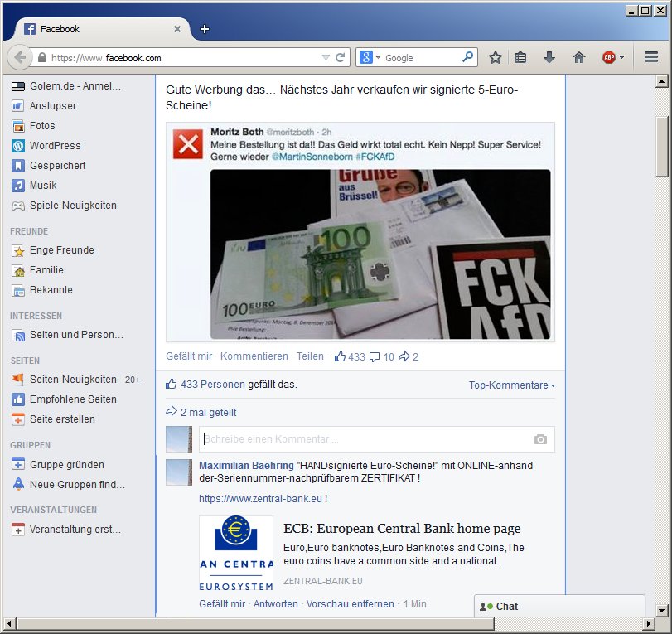
Task: Close the Facebook tab
Action: (x=177, y=29)
